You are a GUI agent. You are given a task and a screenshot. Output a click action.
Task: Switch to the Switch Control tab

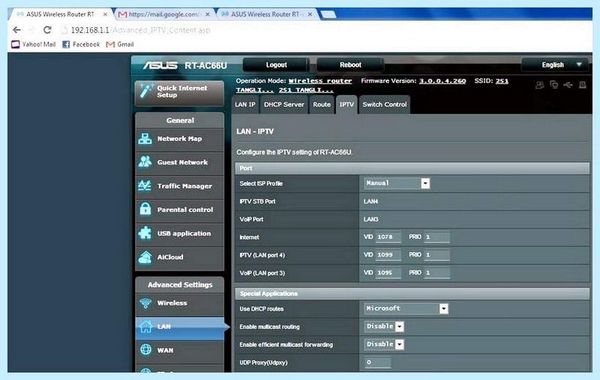click(x=385, y=104)
